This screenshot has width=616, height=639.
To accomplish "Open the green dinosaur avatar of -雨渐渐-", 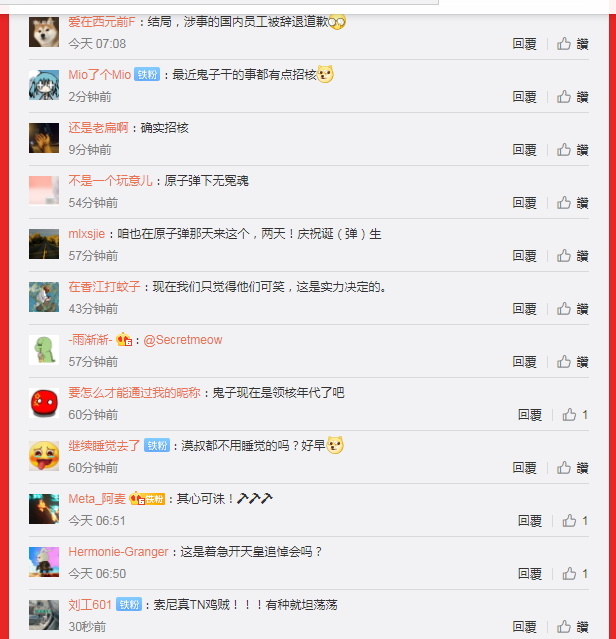I will 44,350.
